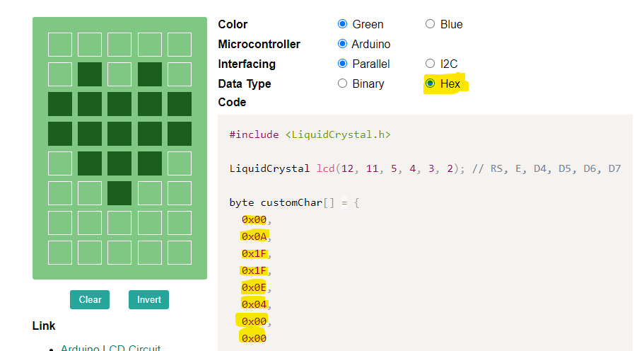Click the 0x0A value in the code
Screen dimensions: 644x351
[x=254, y=236]
